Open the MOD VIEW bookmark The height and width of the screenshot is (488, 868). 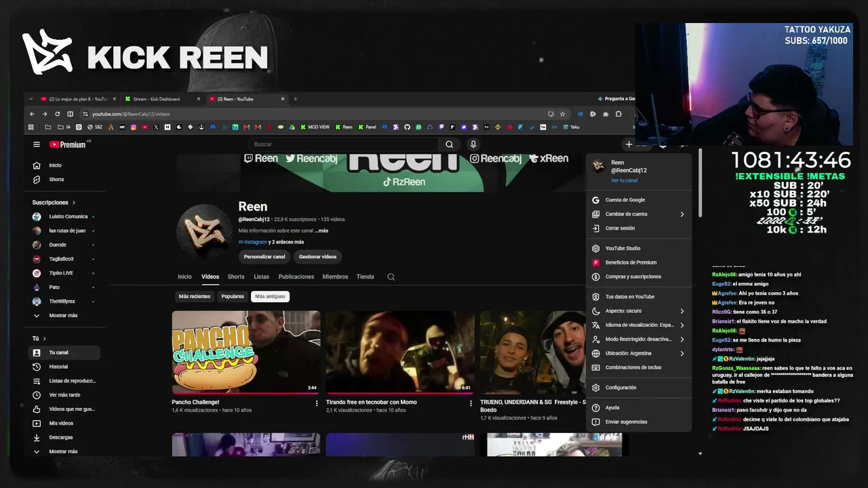tap(315, 127)
